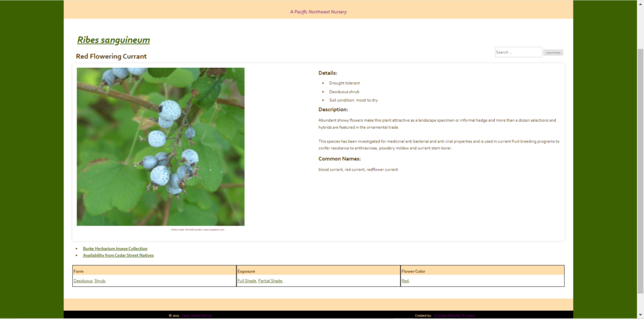The height and width of the screenshot is (319, 644).
Task: Click the Cedar Street Natives footer link
Action: click(197, 316)
